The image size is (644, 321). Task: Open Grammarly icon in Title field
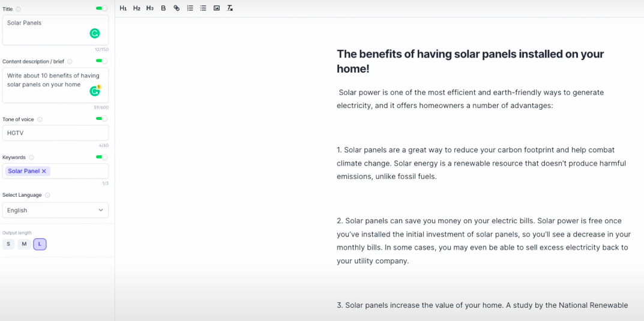(x=95, y=34)
